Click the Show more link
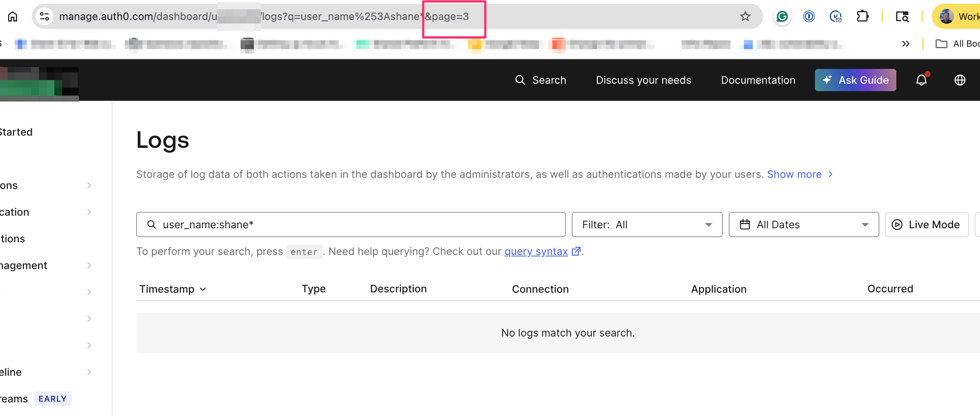Screen dimensions: 980x415 794,175
